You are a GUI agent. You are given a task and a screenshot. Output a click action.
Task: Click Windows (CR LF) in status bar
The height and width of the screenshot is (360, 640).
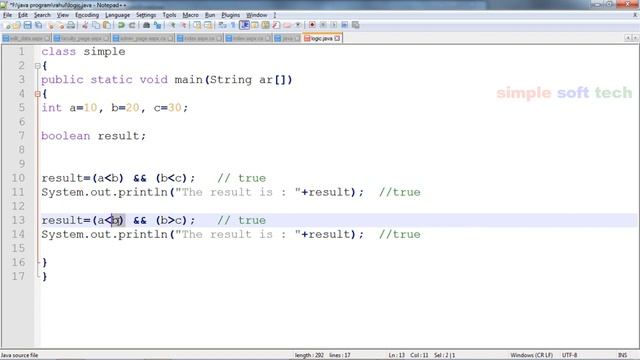(x=531, y=355)
